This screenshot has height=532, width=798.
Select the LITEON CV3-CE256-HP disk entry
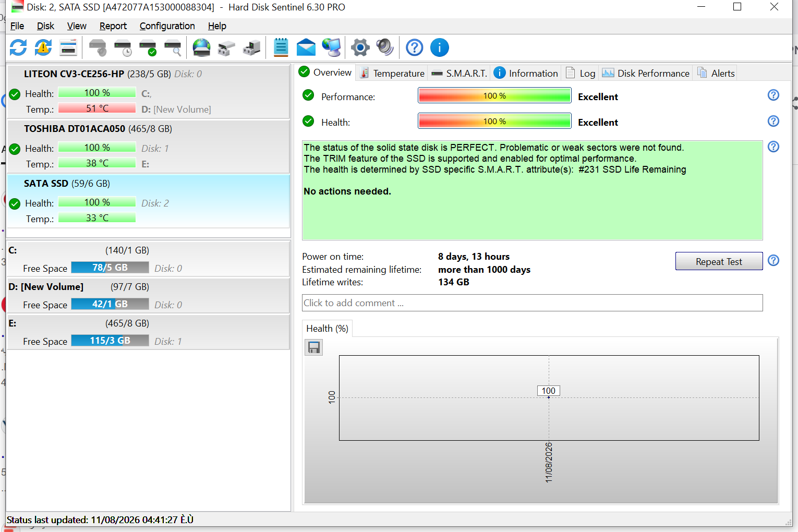pyautogui.click(x=148, y=92)
